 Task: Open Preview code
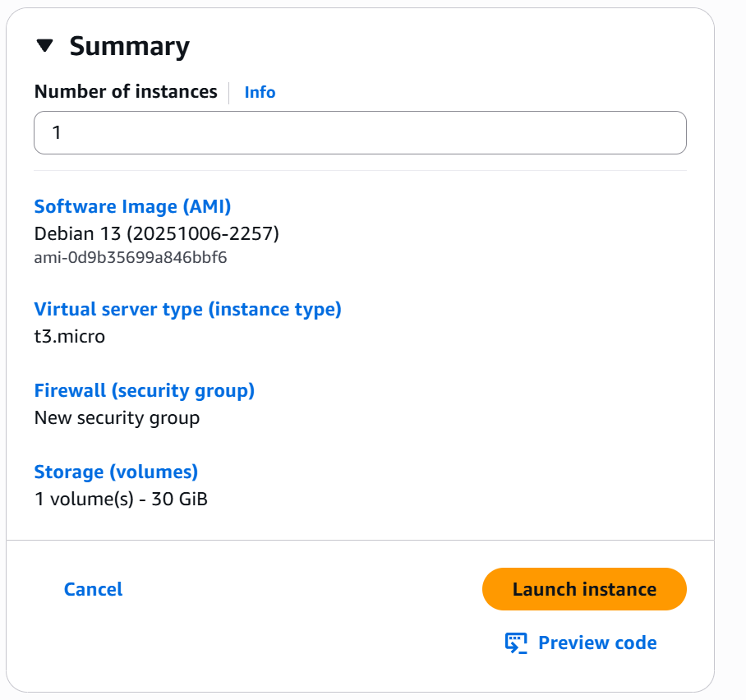coord(597,642)
